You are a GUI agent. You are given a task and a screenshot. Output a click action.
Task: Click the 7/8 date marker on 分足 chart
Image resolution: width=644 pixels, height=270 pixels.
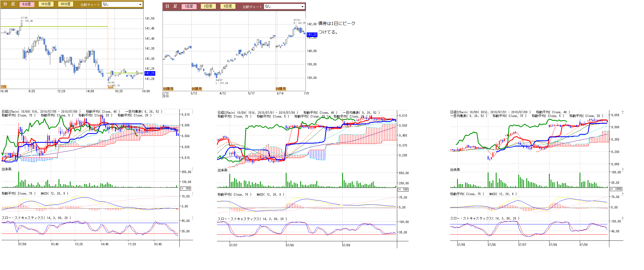[3, 87]
